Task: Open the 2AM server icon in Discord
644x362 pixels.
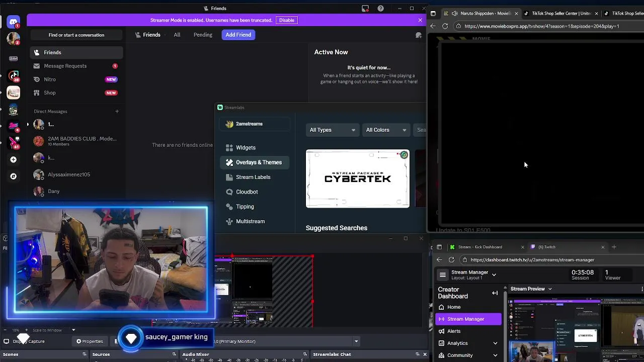Action: tap(14, 58)
